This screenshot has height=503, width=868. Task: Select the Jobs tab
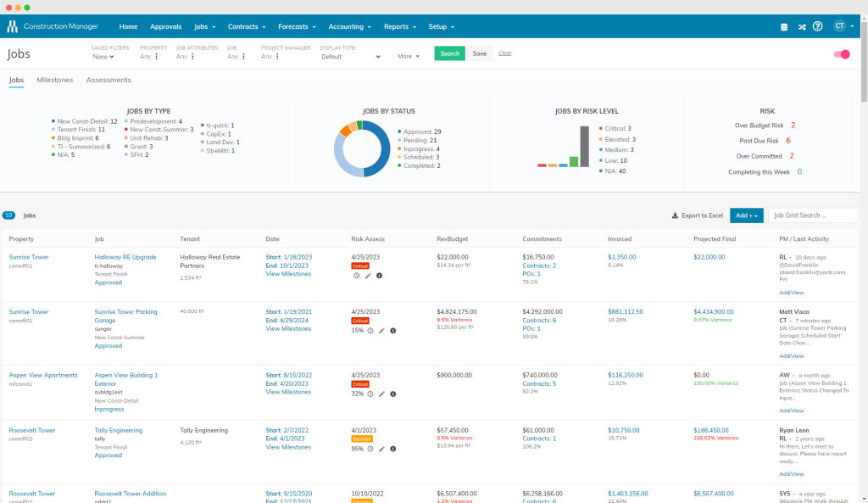(17, 81)
